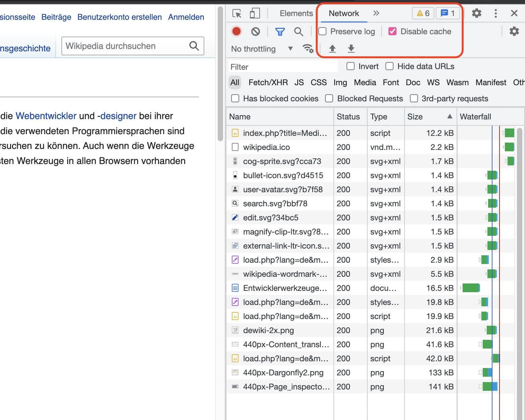Image resolution: width=525 pixels, height=420 pixels.
Task: Filter requests by Doc type
Action: (x=413, y=83)
